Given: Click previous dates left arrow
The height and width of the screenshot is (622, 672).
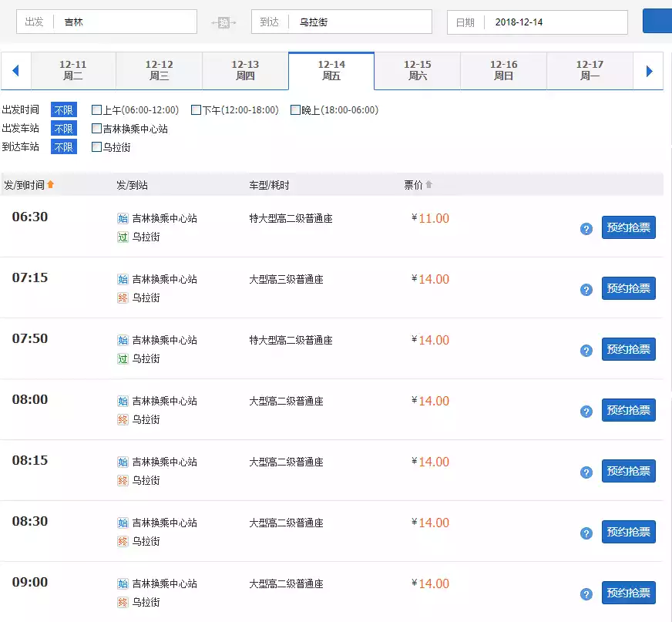Looking at the screenshot, I should tap(15, 71).
